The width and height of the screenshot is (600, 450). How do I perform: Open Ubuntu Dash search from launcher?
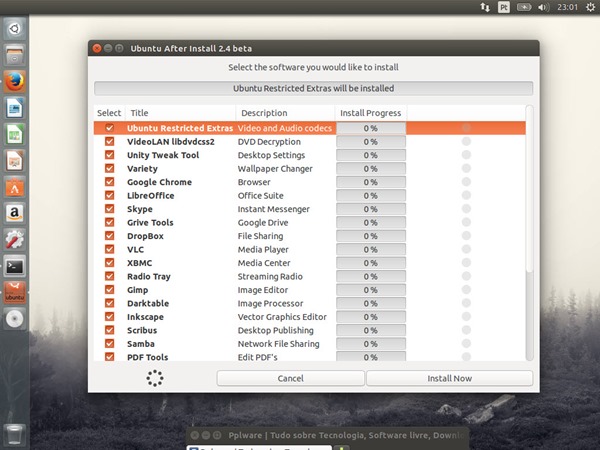pyautogui.click(x=15, y=29)
